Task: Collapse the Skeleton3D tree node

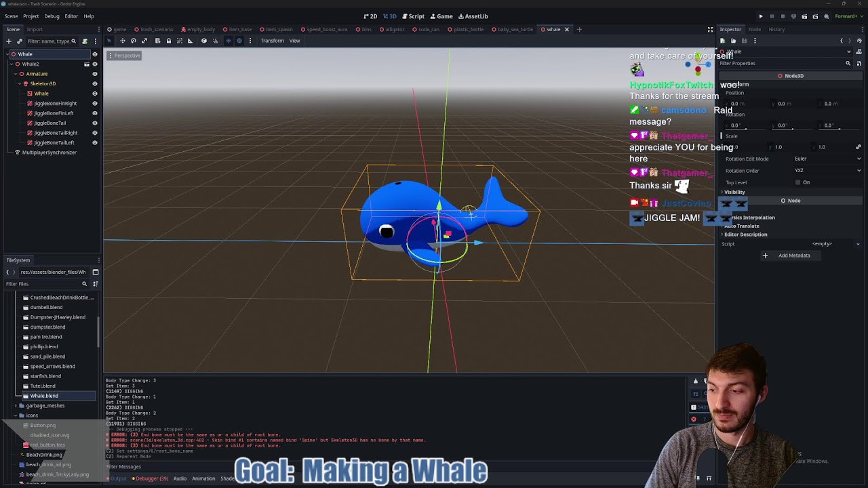Action: [x=20, y=83]
